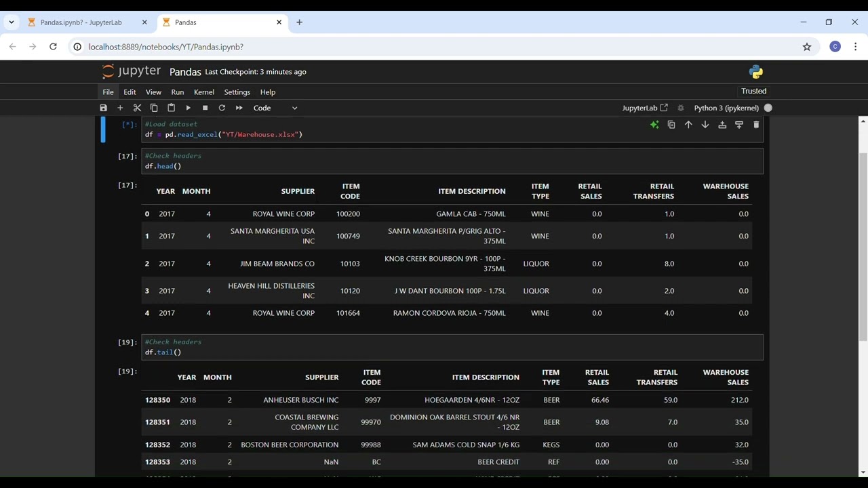
Task: Save the notebook with the floppy disk icon
Action: (103, 108)
